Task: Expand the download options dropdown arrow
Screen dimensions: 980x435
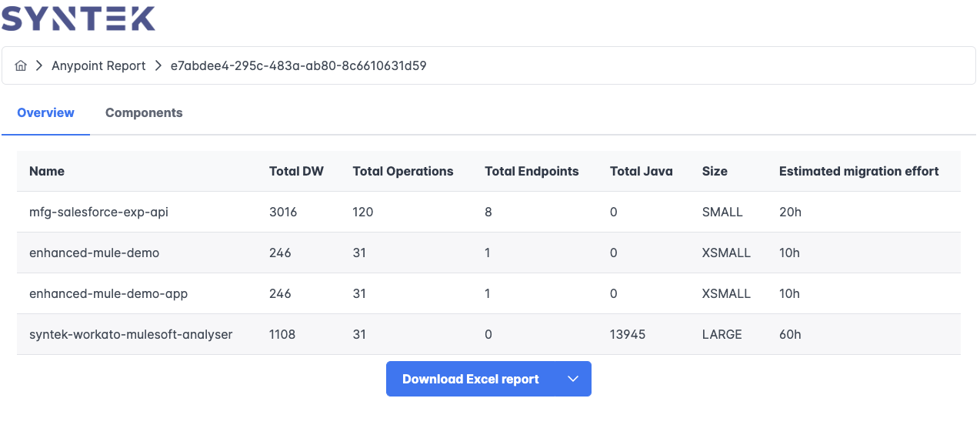Action: (x=572, y=379)
